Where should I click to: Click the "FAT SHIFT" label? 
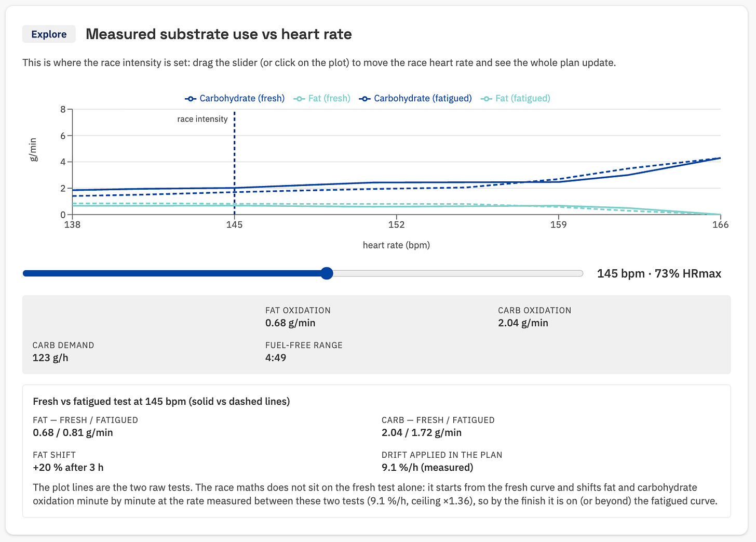(54, 455)
